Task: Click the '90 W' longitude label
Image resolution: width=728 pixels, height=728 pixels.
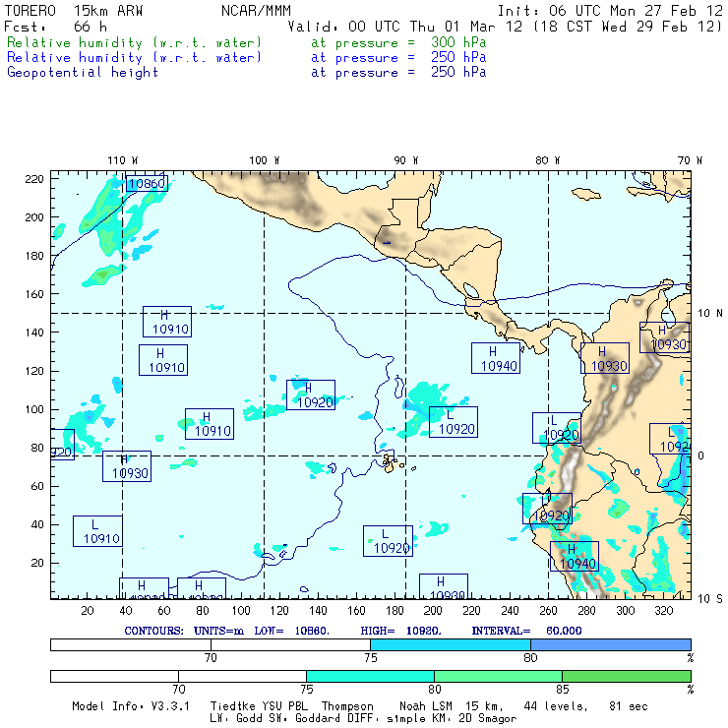Action: pos(405,160)
